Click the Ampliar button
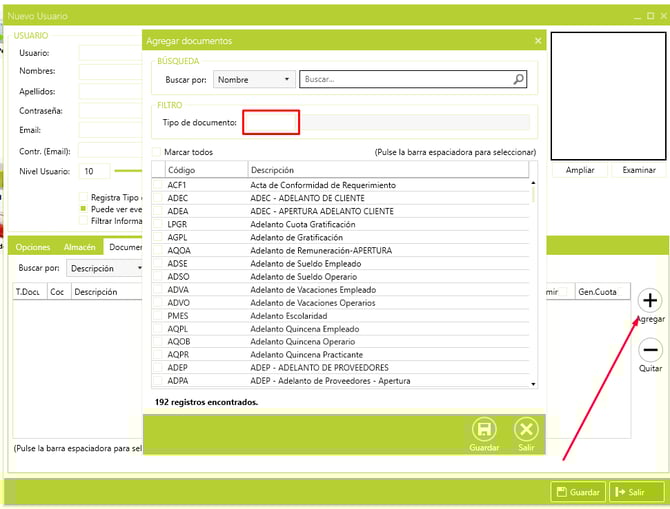 (580, 170)
